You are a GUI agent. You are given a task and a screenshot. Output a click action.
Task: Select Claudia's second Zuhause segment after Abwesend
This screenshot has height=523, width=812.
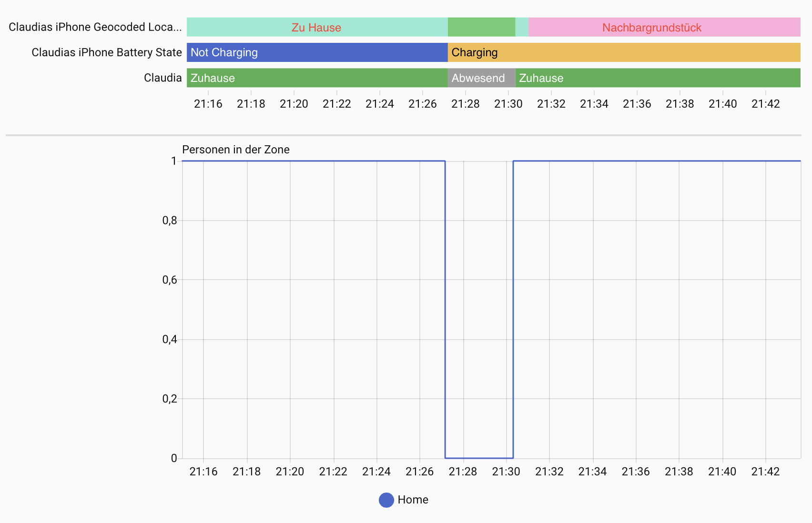coord(658,78)
